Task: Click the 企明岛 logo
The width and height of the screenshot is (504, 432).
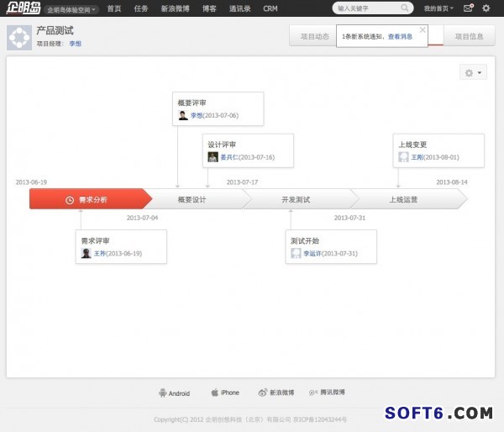Action: [x=21, y=8]
